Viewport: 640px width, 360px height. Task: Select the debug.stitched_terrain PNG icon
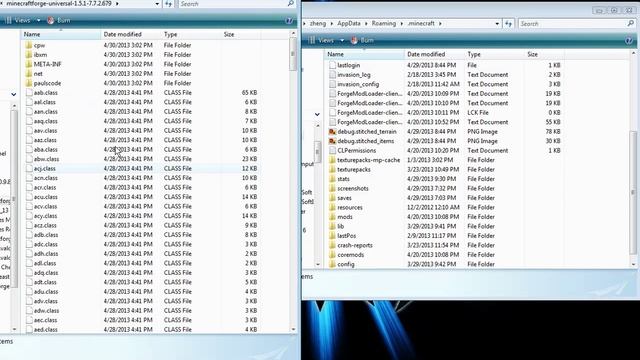click(332, 132)
